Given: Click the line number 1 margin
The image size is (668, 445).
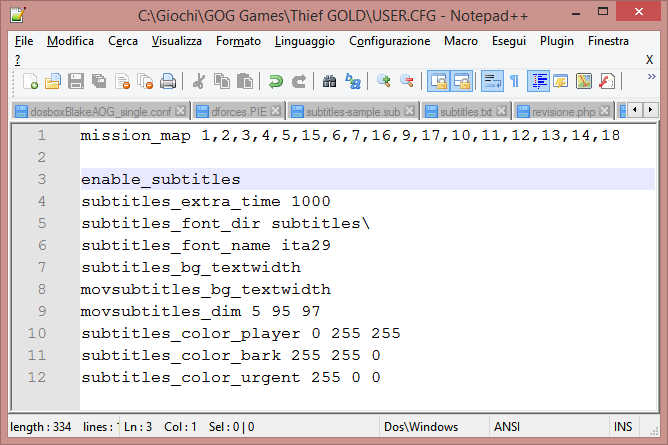Looking at the screenshot, I should [x=42, y=135].
